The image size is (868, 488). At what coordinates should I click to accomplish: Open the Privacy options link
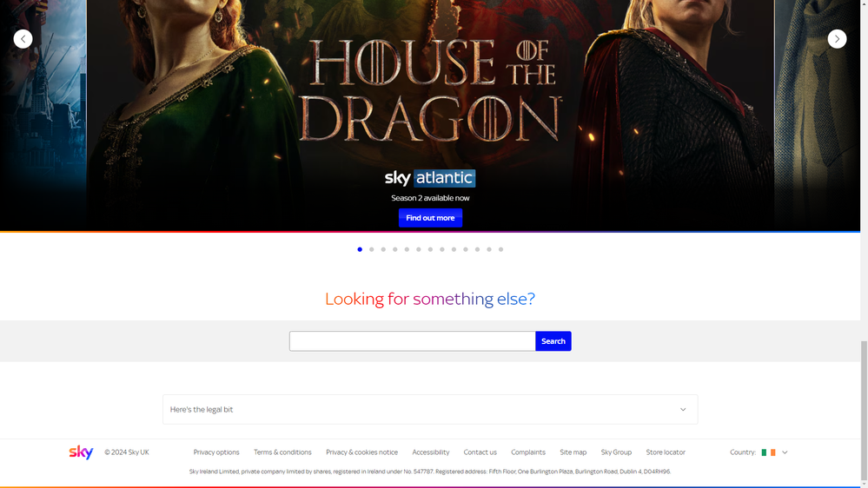pyautogui.click(x=215, y=452)
